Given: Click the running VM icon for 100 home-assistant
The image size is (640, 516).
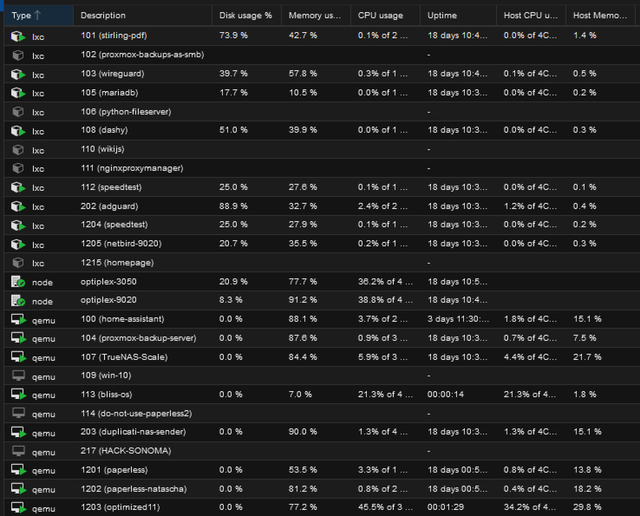Looking at the screenshot, I should (x=18, y=320).
